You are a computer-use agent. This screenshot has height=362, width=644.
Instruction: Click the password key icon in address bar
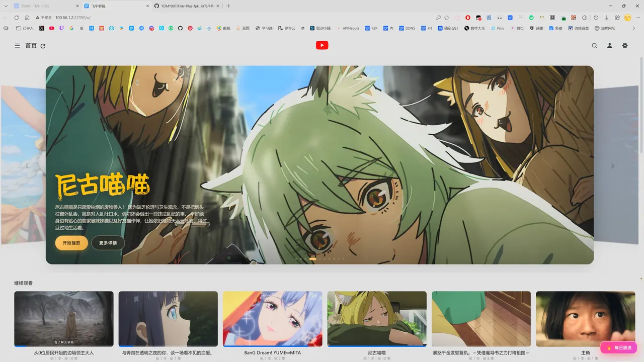438,18
